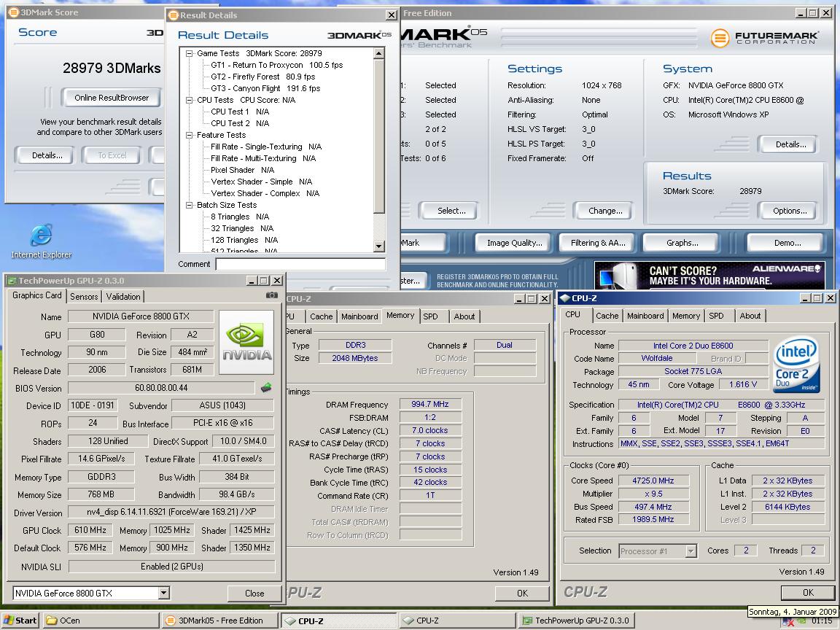Click the NVIDIA SLI Enabled (2 GPUs) field
The height and width of the screenshot is (630, 840).
(x=171, y=567)
